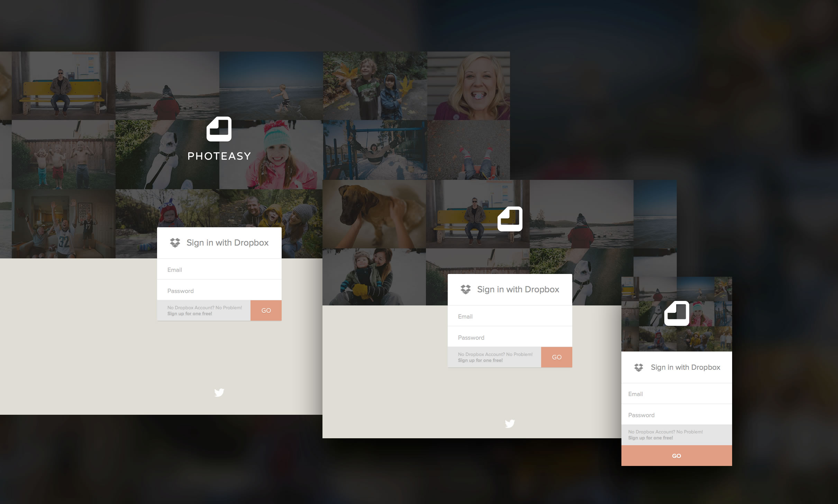Click 'PHOTEASY' wordmark text in desktop mockup
The width and height of the screenshot is (838, 504).
(219, 156)
